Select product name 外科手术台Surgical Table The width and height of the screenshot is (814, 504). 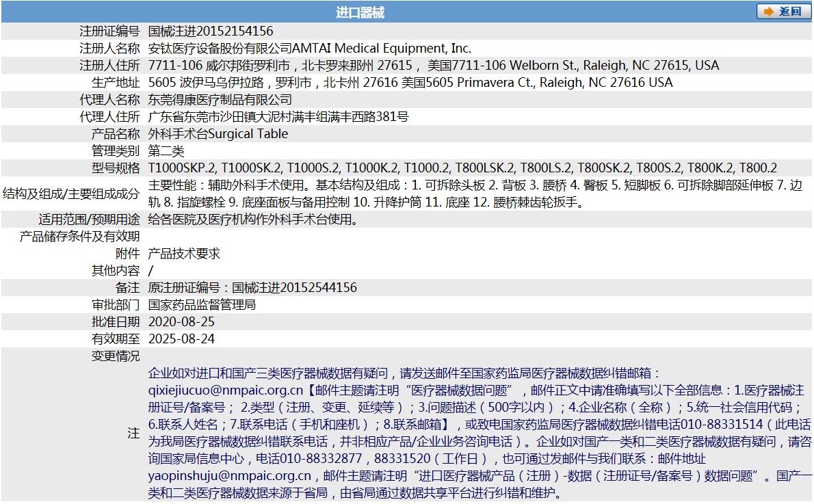218,134
